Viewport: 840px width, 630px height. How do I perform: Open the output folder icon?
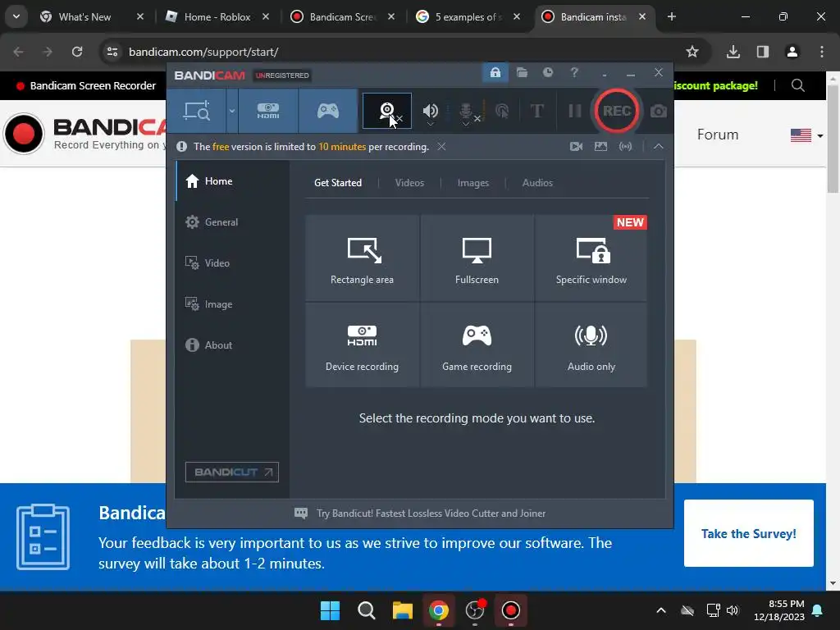click(522, 72)
